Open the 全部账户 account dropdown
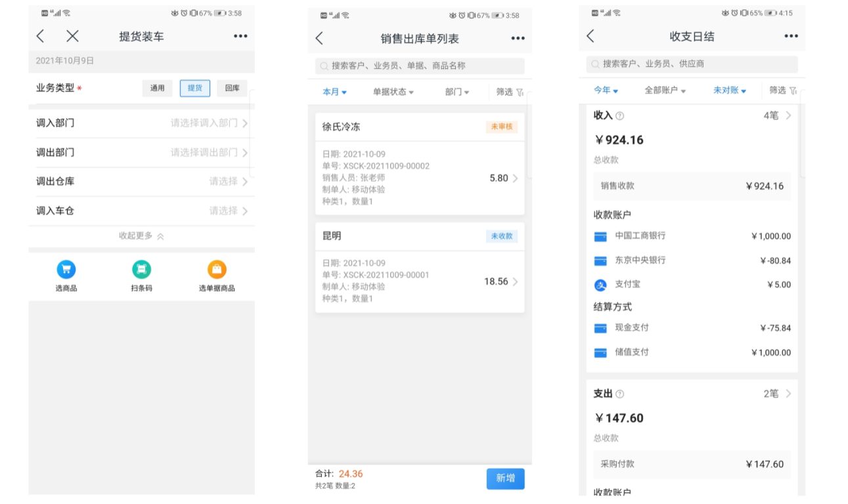The width and height of the screenshot is (848, 504). (x=665, y=91)
